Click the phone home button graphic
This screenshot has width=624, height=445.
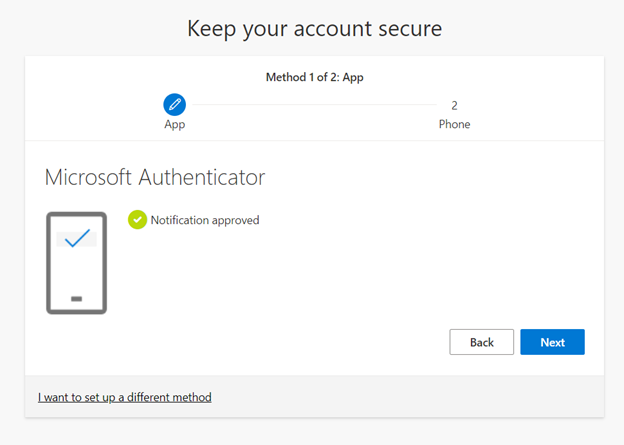[76, 299]
